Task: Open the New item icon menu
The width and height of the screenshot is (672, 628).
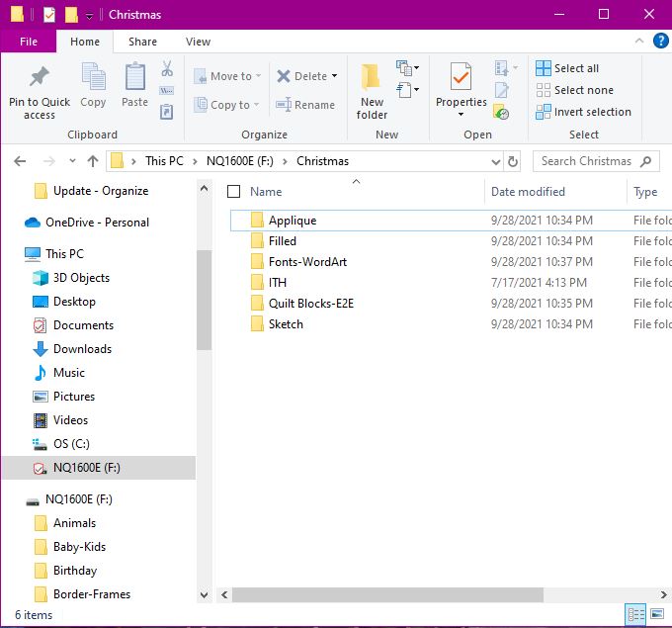Action: click(407, 68)
